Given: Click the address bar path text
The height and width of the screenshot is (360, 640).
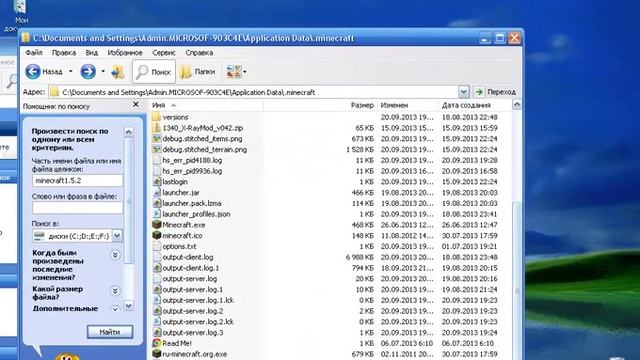Looking at the screenshot, I should pos(189,92).
